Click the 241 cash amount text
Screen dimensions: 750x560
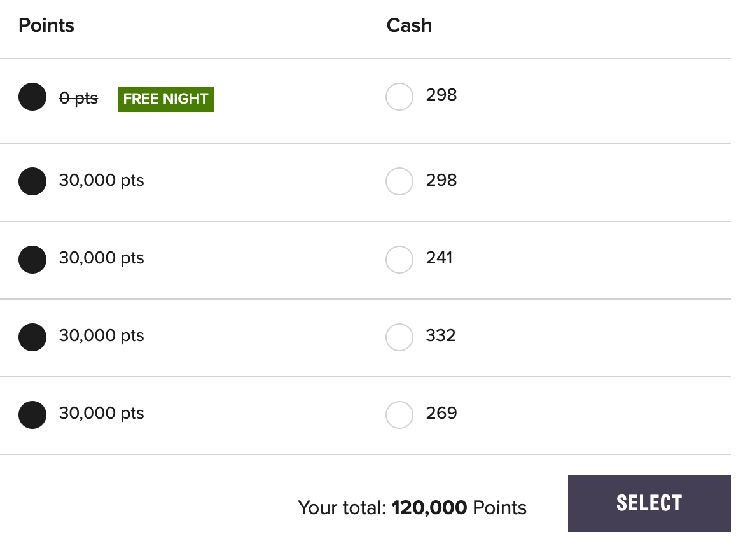coord(440,258)
